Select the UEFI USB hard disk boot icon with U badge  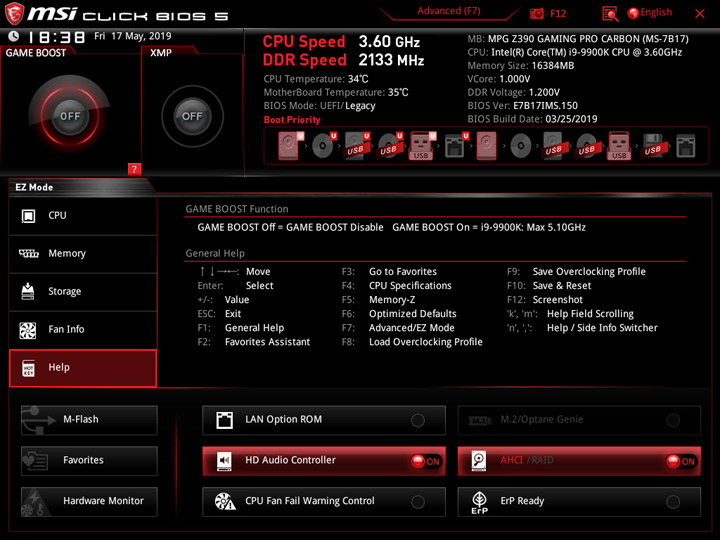click(x=357, y=146)
